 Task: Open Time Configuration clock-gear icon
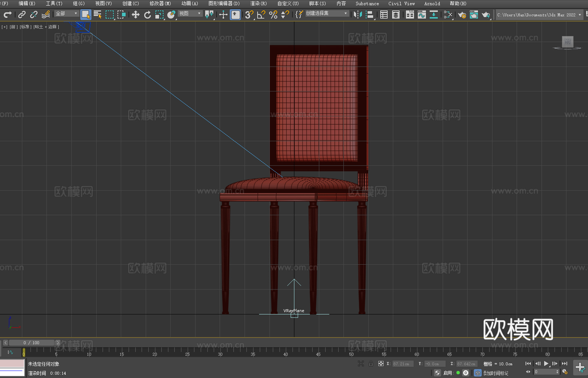pyautogui.click(x=565, y=372)
